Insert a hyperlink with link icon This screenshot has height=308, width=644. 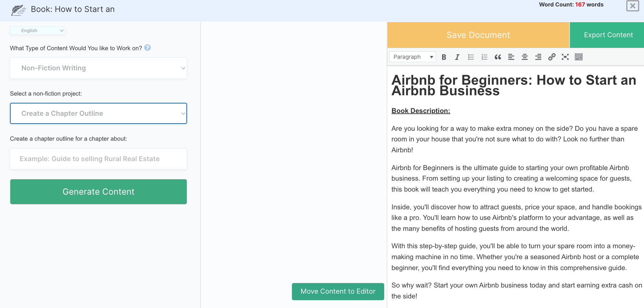(552, 57)
